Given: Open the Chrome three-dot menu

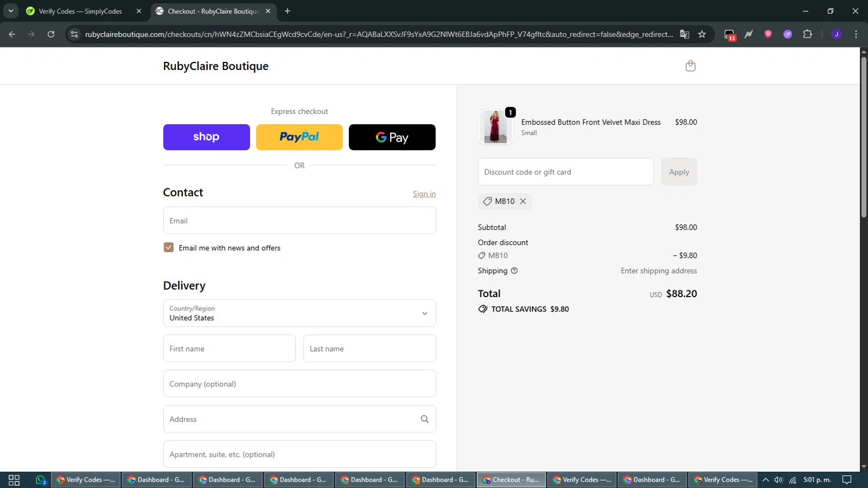Looking at the screenshot, I should pos(856,34).
